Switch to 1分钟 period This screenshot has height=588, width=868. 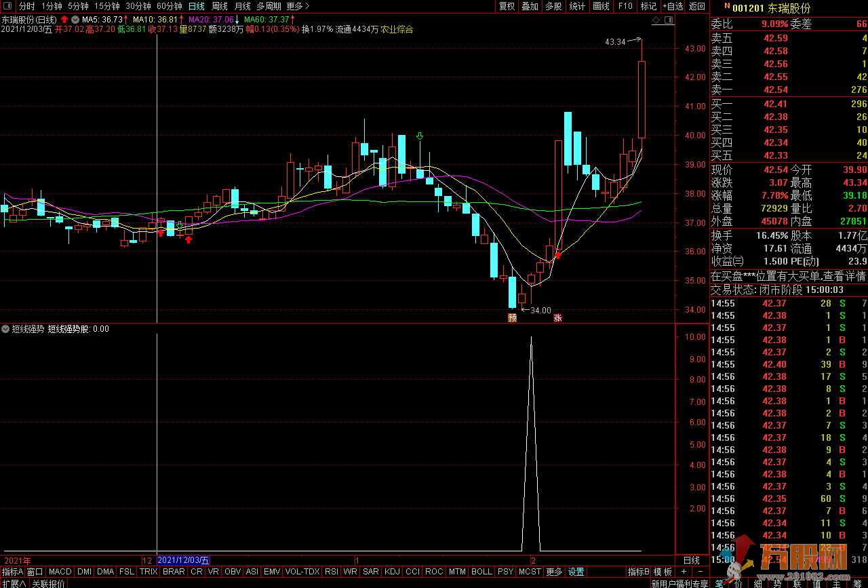(x=52, y=6)
